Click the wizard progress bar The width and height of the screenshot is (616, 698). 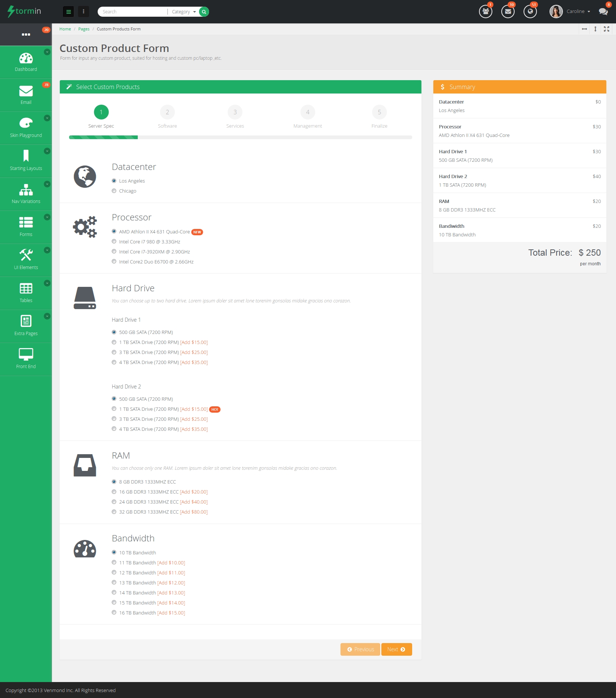tap(240, 137)
